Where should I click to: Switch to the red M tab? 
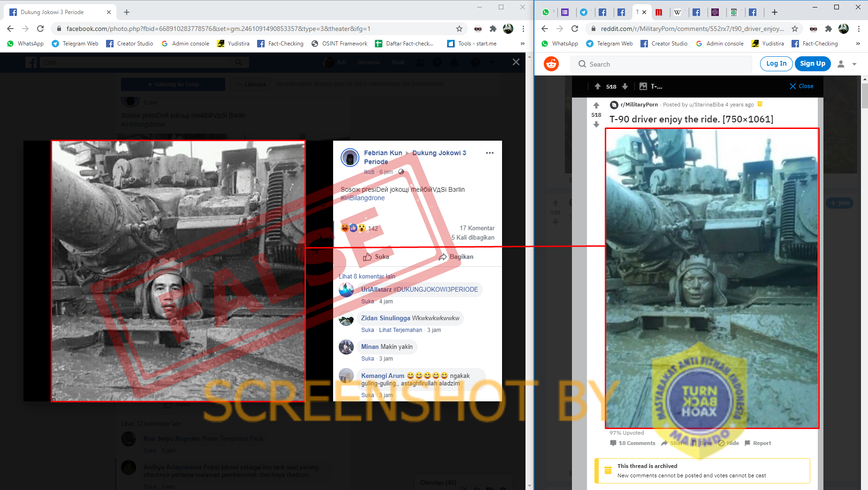pos(659,12)
